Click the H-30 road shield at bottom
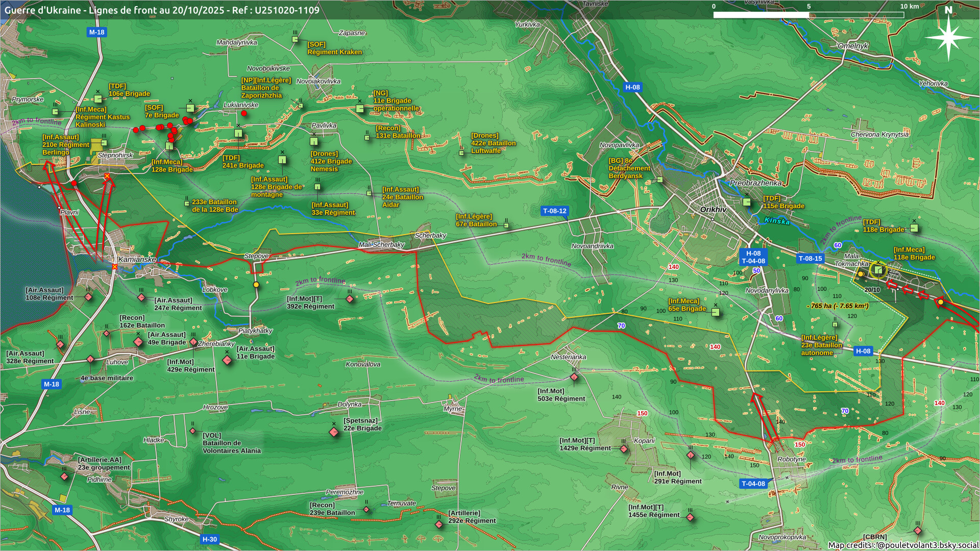 (x=209, y=539)
